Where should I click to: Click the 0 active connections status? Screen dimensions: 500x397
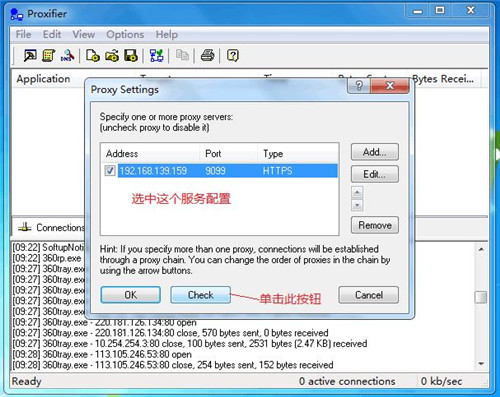click(x=347, y=381)
